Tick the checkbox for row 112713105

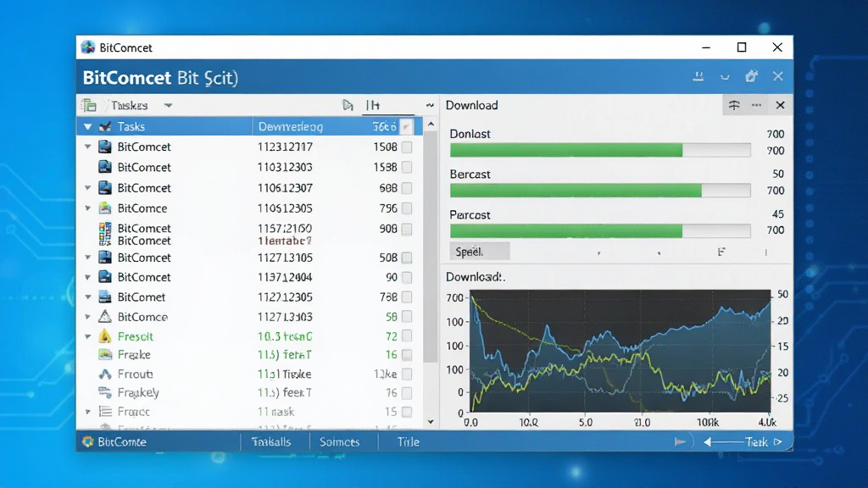point(407,258)
